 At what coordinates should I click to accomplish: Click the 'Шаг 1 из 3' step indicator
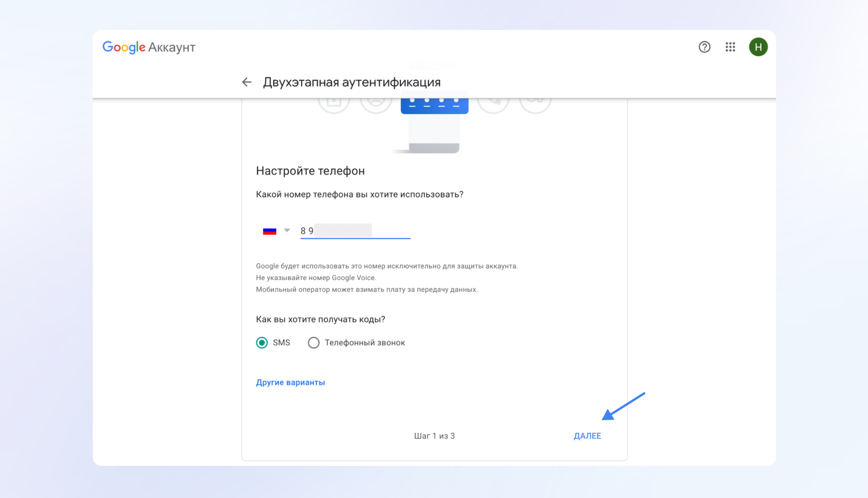[434, 436]
